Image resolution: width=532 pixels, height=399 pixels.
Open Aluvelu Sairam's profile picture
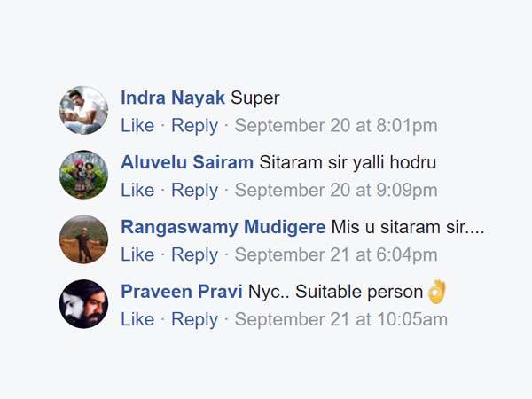[83, 175]
